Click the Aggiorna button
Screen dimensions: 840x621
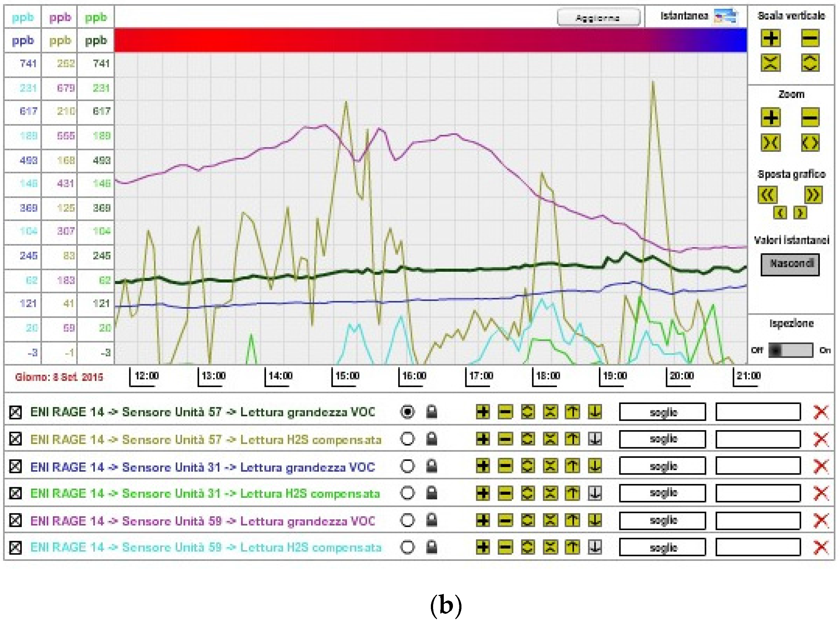click(x=598, y=17)
